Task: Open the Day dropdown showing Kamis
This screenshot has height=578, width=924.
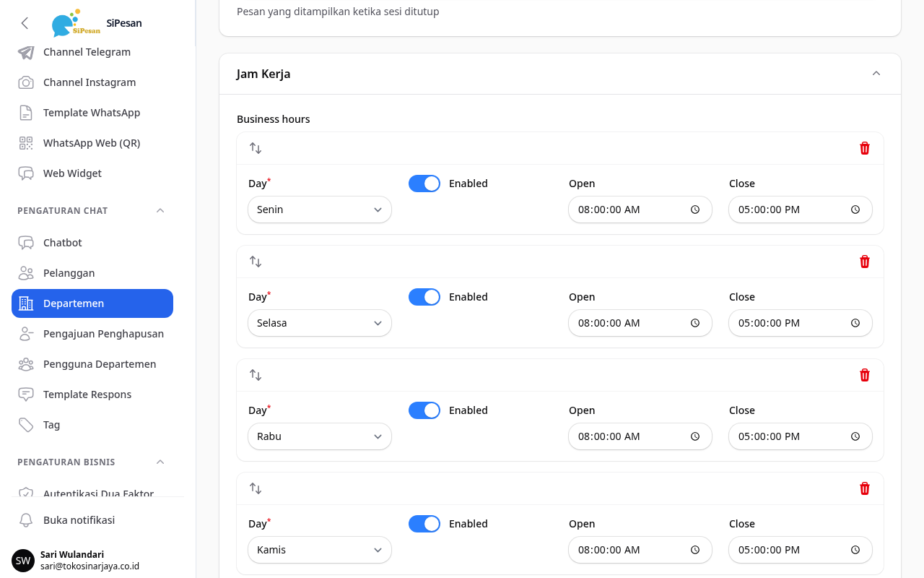Action: tap(320, 550)
